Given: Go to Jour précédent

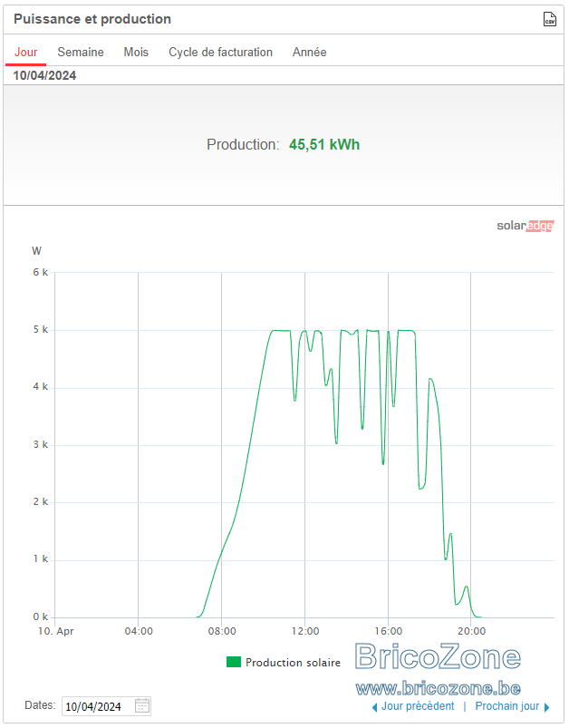Looking at the screenshot, I should tap(418, 706).
